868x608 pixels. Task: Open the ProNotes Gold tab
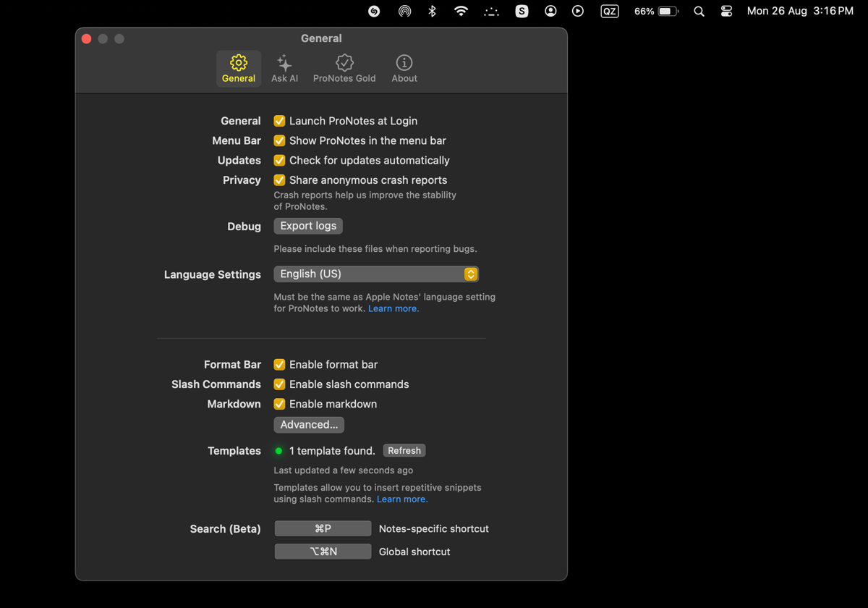(x=344, y=69)
